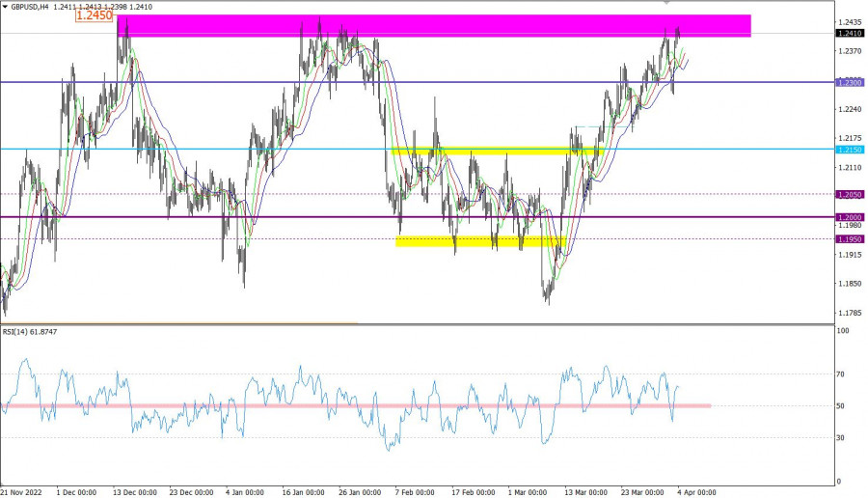Select the cyan 1.2150 price tag
This screenshot has height=498, width=868.
click(850, 150)
